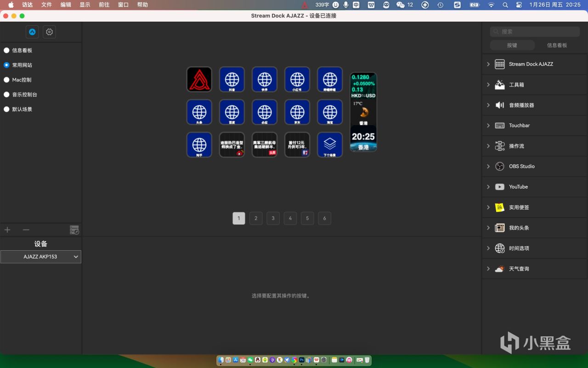Go to page 3
The height and width of the screenshot is (368, 588).
tap(273, 218)
